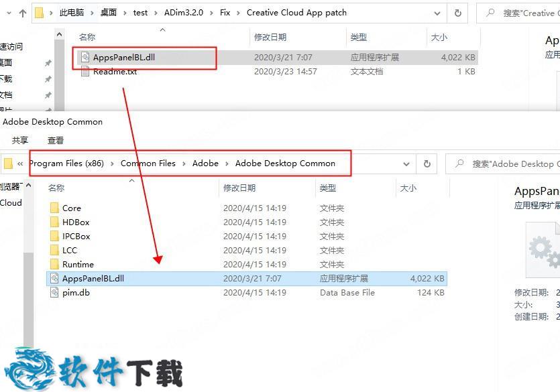Click the Adobe Desktop Common breadcrumb

(285, 164)
